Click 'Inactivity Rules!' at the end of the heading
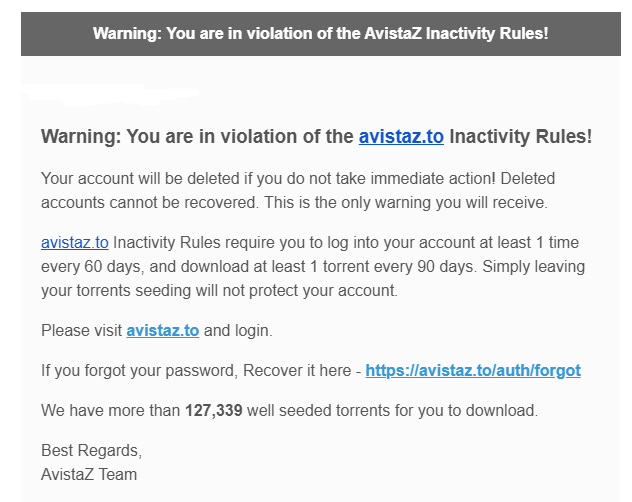This screenshot has height=502, width=632. tap(521, 137)
